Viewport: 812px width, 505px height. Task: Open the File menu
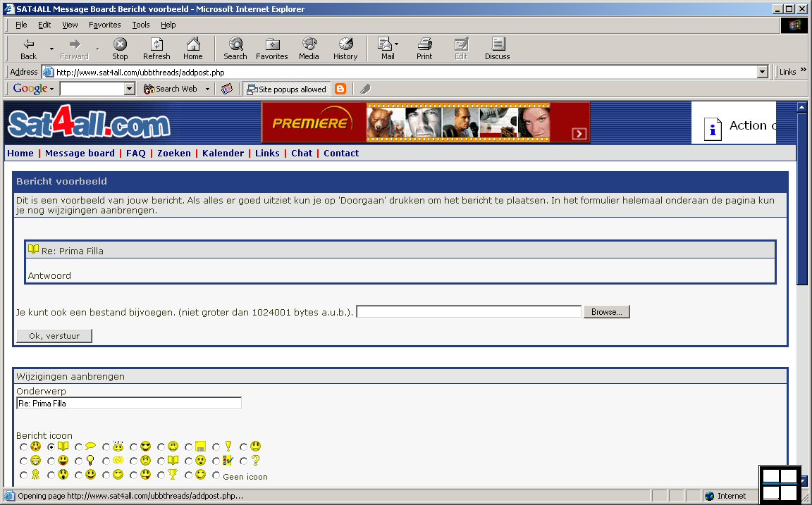coord(21,25)
